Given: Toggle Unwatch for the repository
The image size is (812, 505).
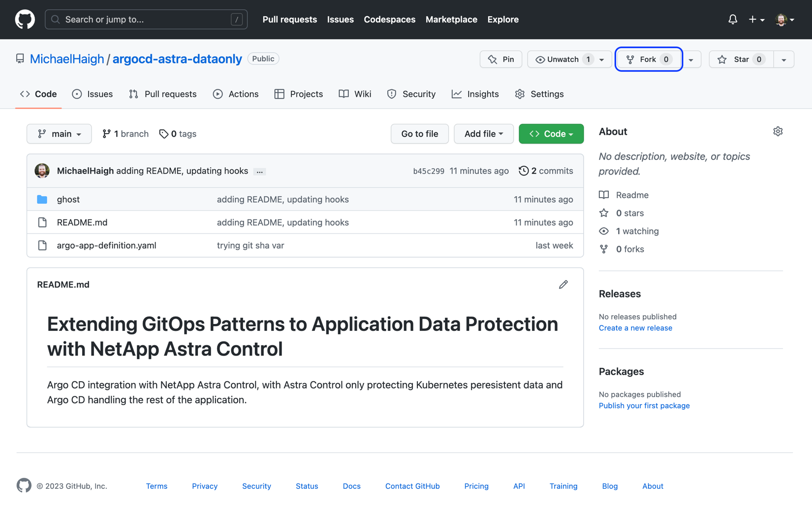Looking at the screenshot, I should (569, 59).
